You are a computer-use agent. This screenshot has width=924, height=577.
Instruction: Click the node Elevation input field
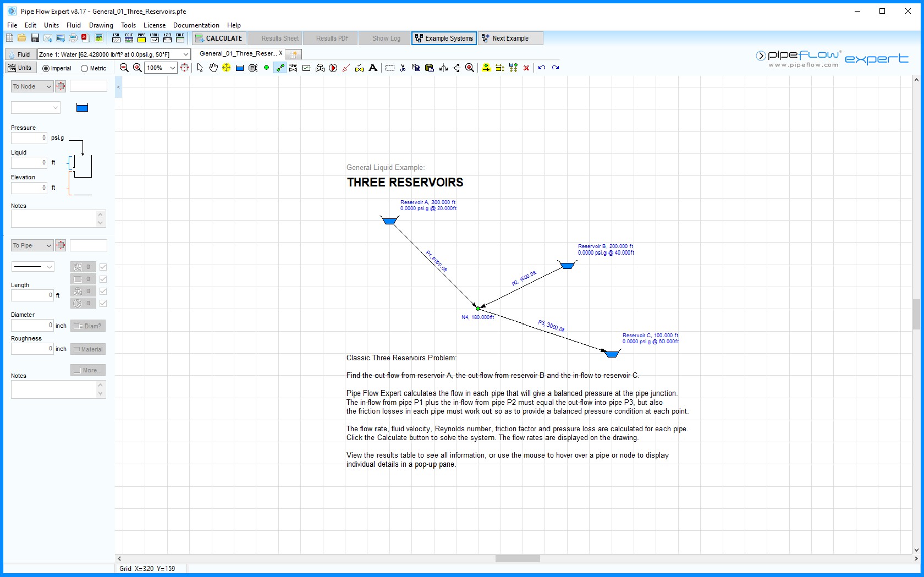coord(29,188)
